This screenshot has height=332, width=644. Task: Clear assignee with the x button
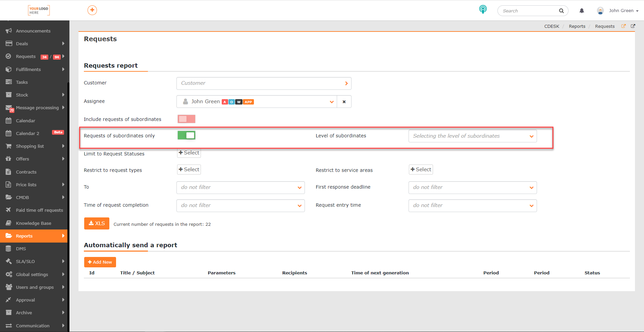344,102
